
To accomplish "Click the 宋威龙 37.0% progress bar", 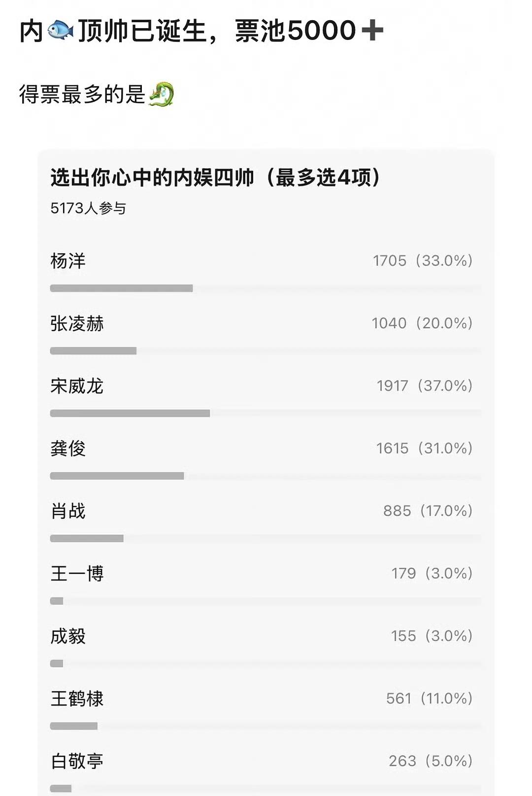I will tap(130, 413).
